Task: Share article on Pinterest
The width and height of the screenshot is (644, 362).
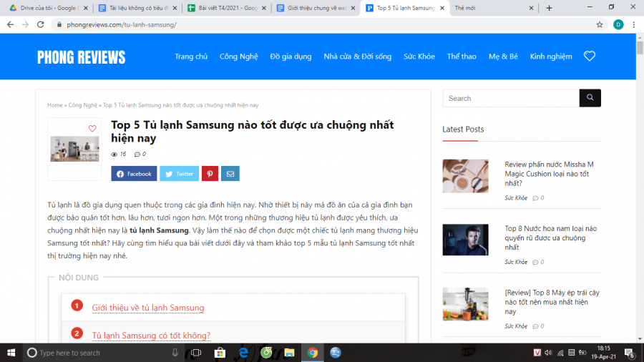Action: [x=210, y=174]
